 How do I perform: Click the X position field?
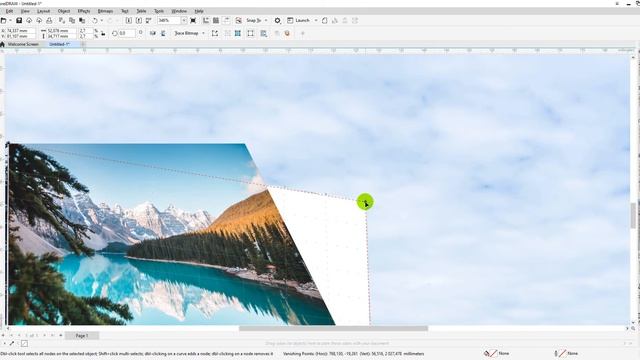pyautogui.click(x=21, y=31)
